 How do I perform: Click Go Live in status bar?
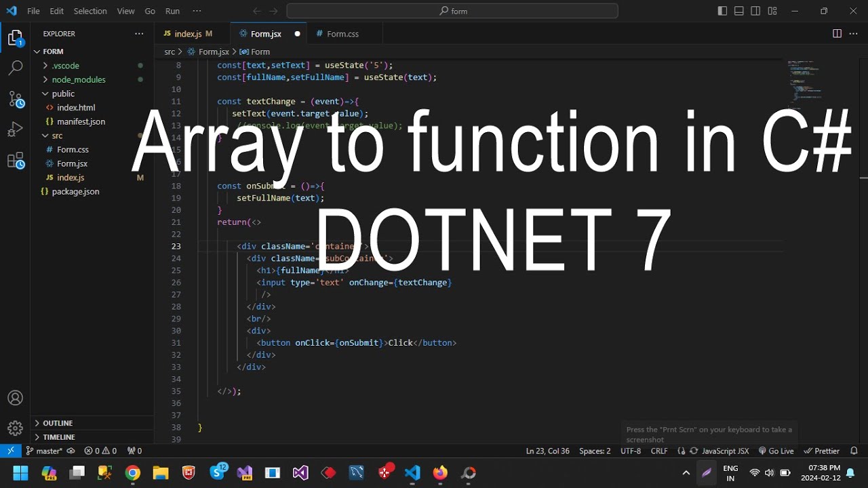776,451
